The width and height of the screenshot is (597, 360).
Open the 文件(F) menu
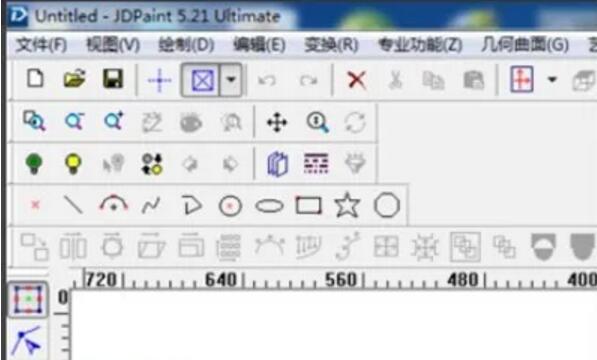coord(42,45)
